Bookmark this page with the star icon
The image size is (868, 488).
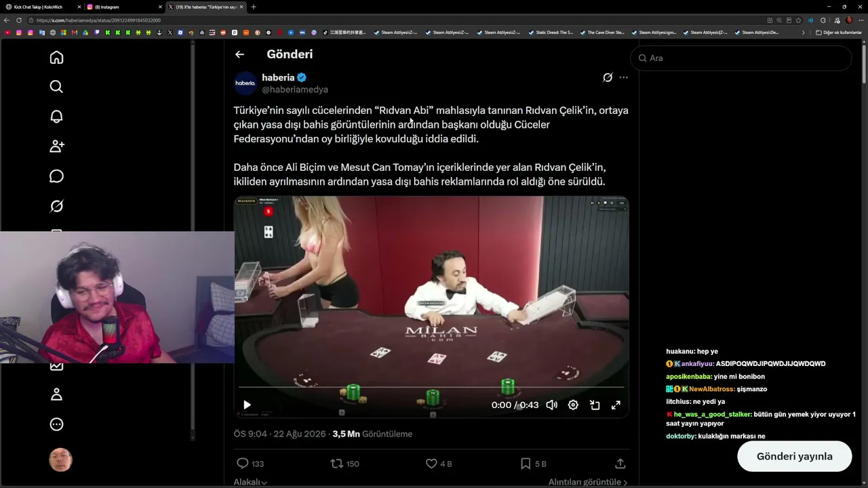click(x=798, y=20)
